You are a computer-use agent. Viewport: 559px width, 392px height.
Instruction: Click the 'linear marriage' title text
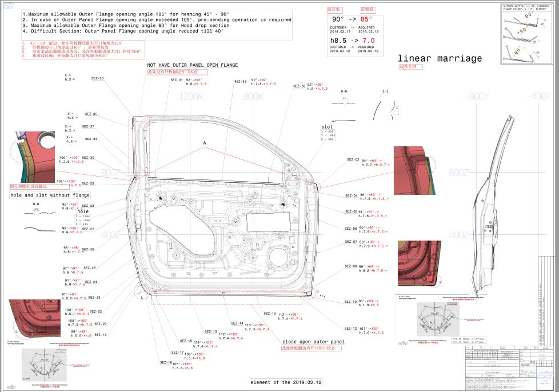coord(440,59)
